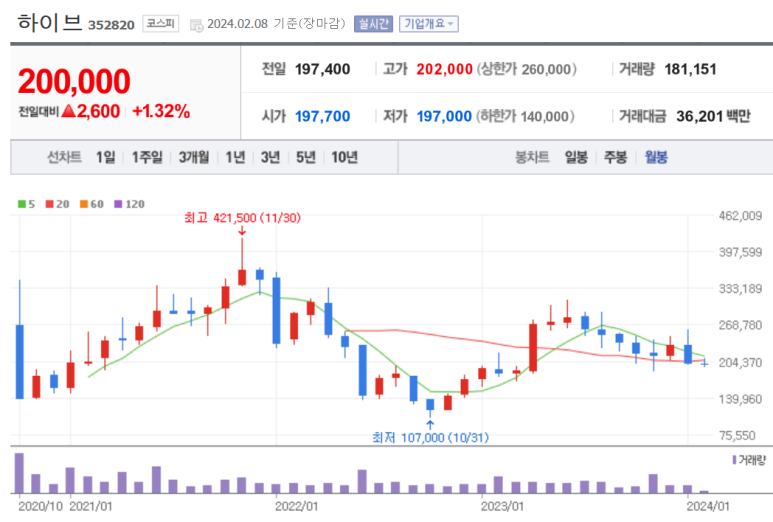This screenshot has width=773, height=522.
Task: Click the 상한가 260,000 upper limit text
Action: (527, 70)
